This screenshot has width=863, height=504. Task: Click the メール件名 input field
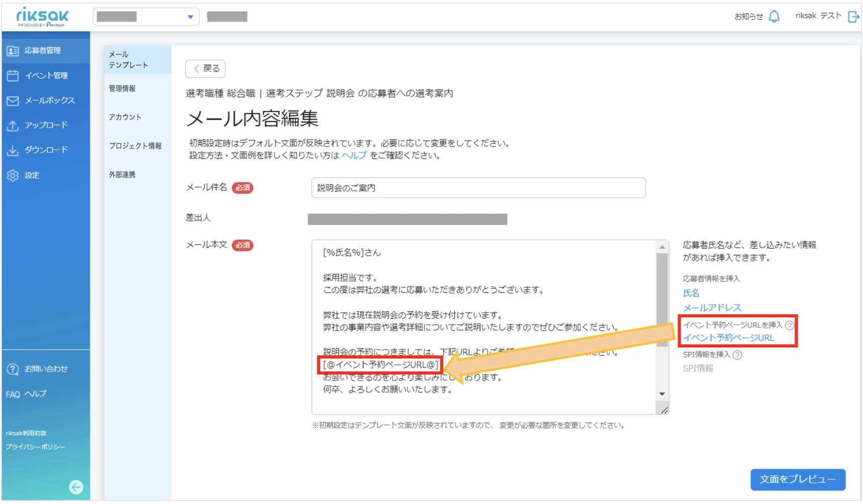click(478, 188)
